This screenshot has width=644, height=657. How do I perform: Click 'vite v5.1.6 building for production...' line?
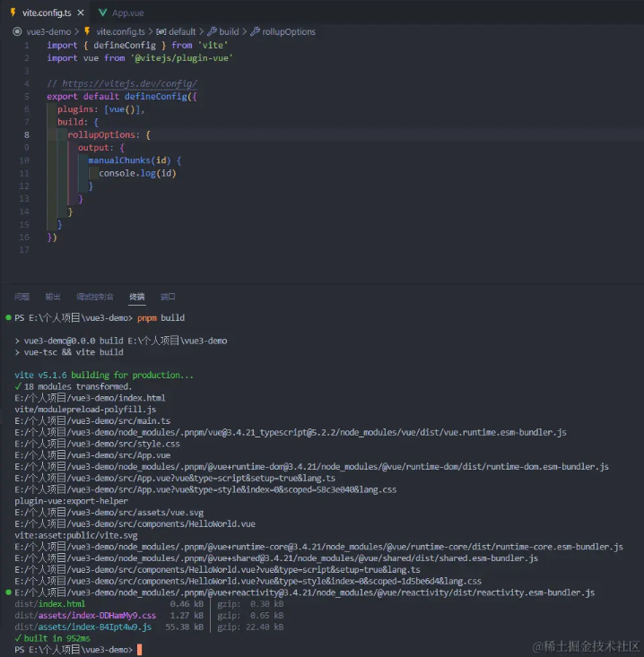[x=104, y=375]
